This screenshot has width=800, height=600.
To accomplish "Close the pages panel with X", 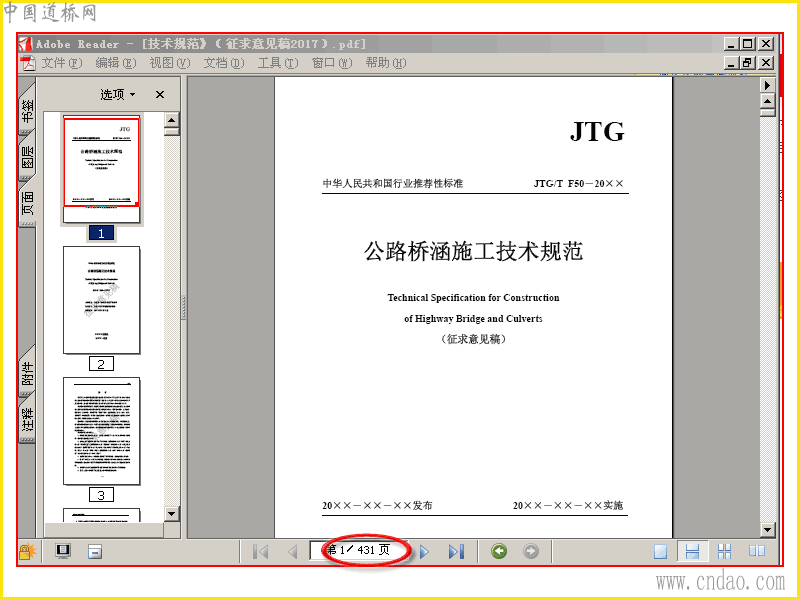I will coord(160,94).
